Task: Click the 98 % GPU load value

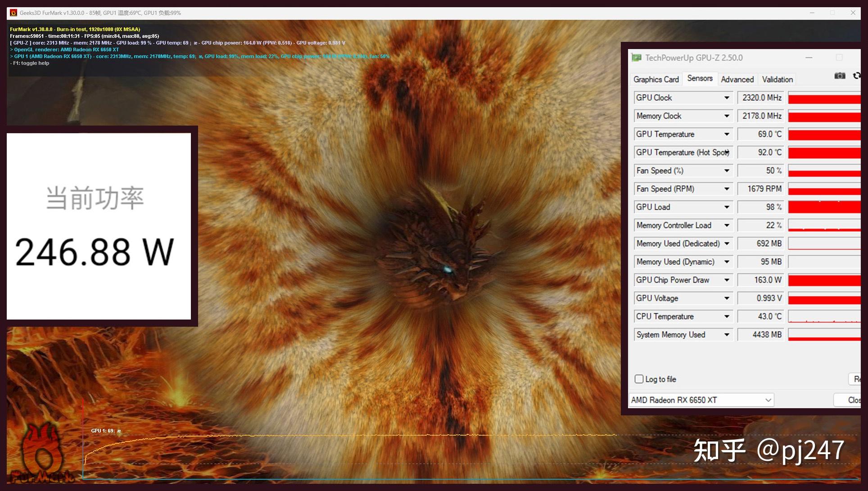Action: pyautogui.click(x=762, y=207)
